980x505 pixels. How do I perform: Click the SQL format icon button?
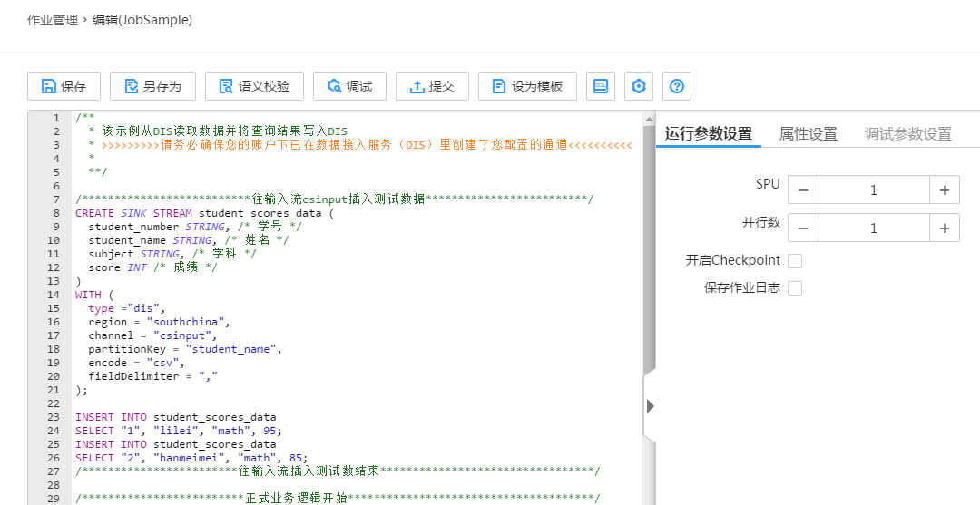click(601, 86)
